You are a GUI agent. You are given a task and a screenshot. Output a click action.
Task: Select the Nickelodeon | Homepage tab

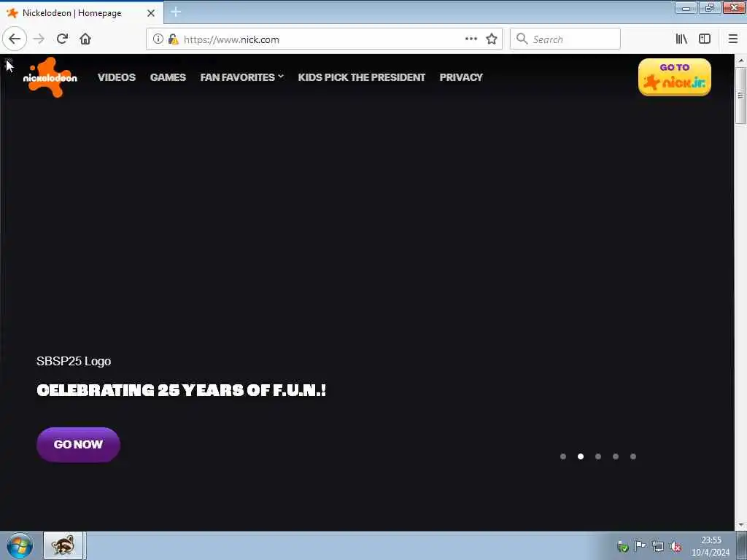(82, 13)
